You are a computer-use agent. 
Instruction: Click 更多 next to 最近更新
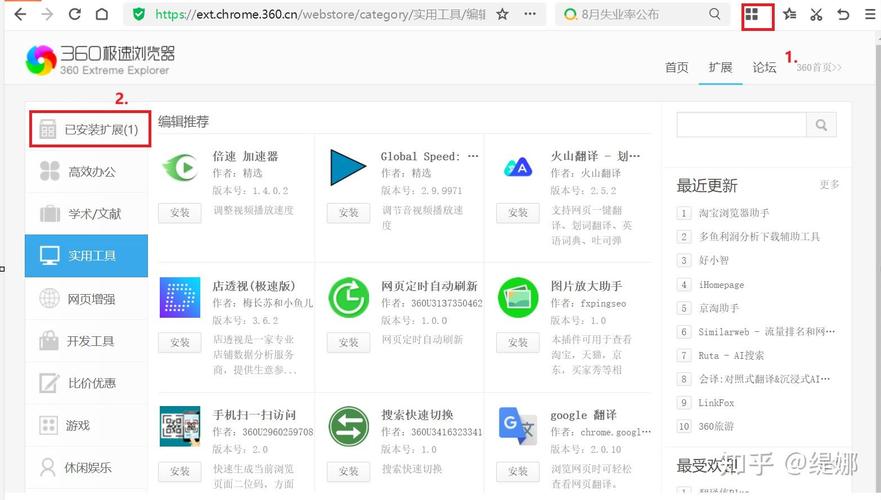[829, 184]
